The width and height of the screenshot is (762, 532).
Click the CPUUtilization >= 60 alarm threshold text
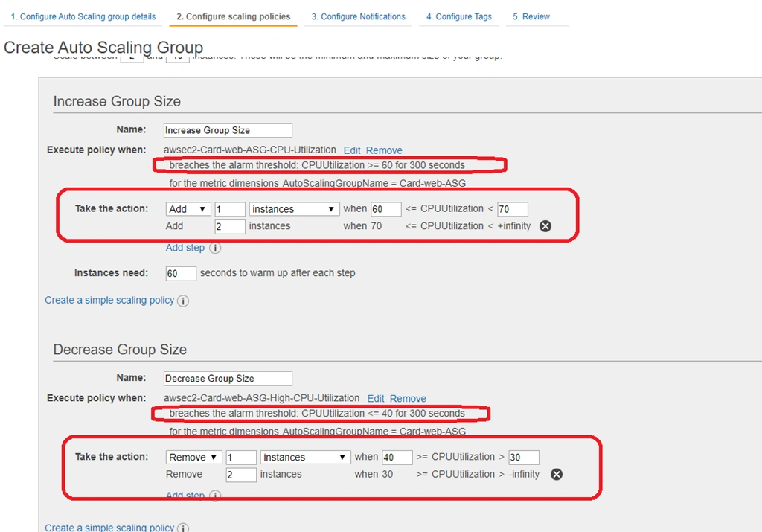pyautogui.click(x=317, y=165)
